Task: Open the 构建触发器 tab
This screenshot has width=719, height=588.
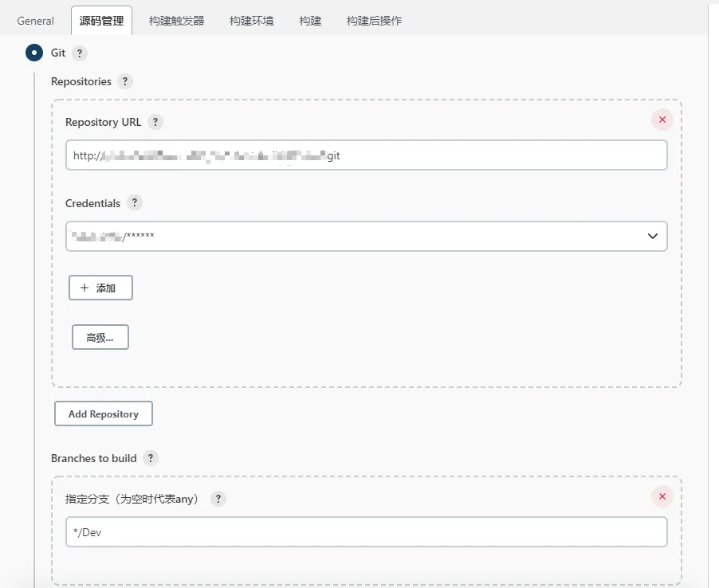Action: coord(176,21)
